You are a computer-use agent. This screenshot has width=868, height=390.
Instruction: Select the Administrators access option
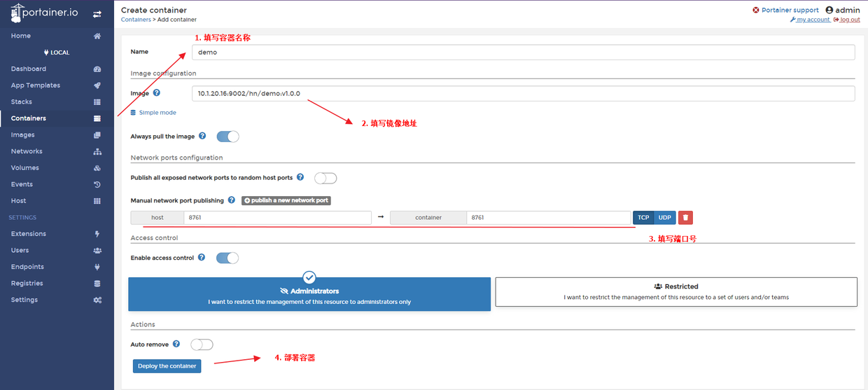tap(309, 295)
